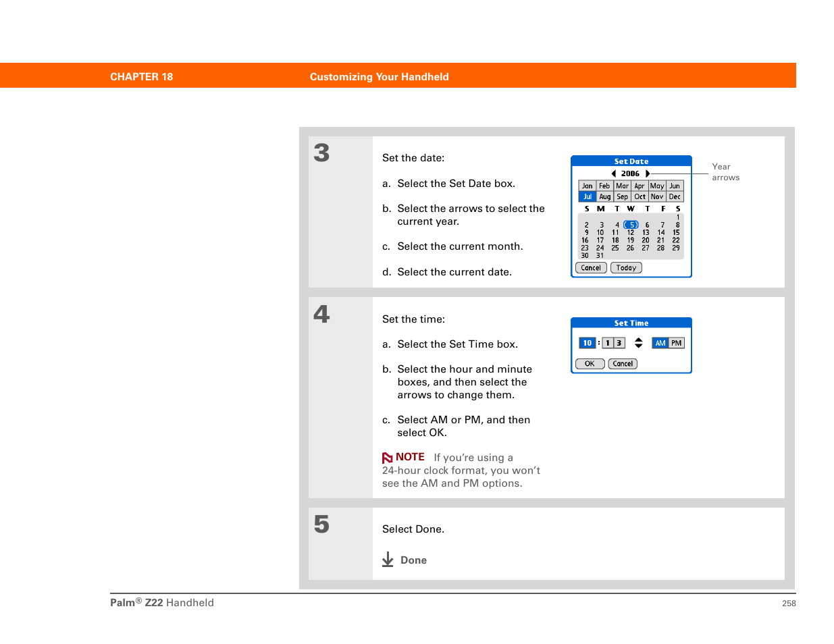834x644 pixels.
Task: Pick day 28 in the calendar
Action: [x=661, y=248]
